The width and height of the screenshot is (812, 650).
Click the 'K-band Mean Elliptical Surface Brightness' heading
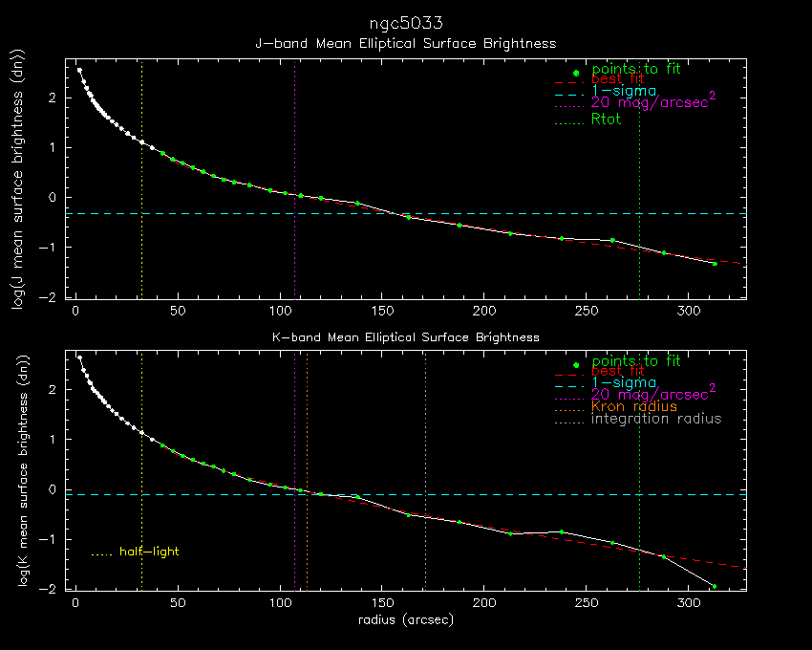(406, 337)
